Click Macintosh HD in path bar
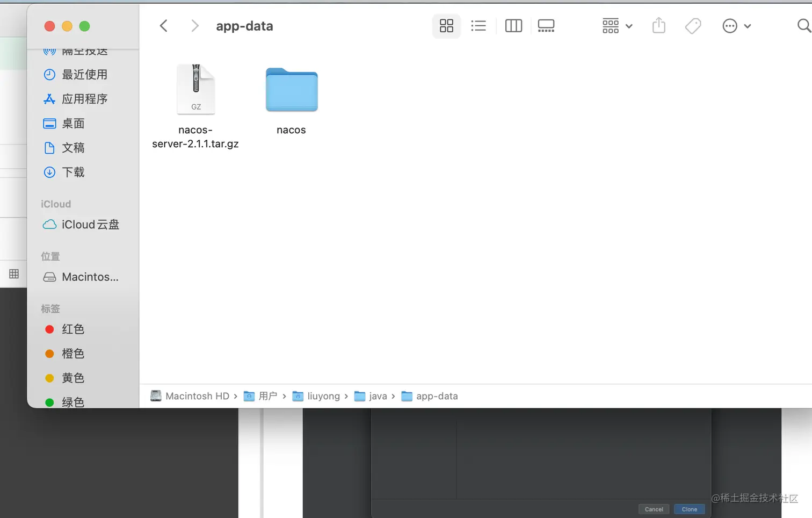The width and height of the screenshot is (812, 518). coord(190,396)
